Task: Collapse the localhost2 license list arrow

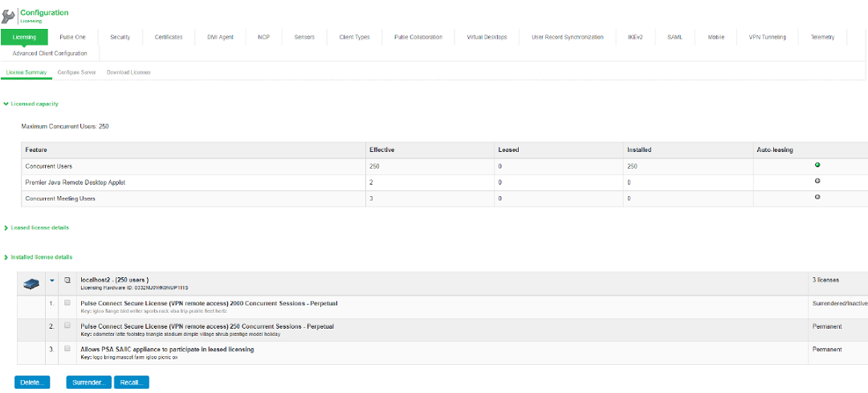Action: (x=52, y=280)
